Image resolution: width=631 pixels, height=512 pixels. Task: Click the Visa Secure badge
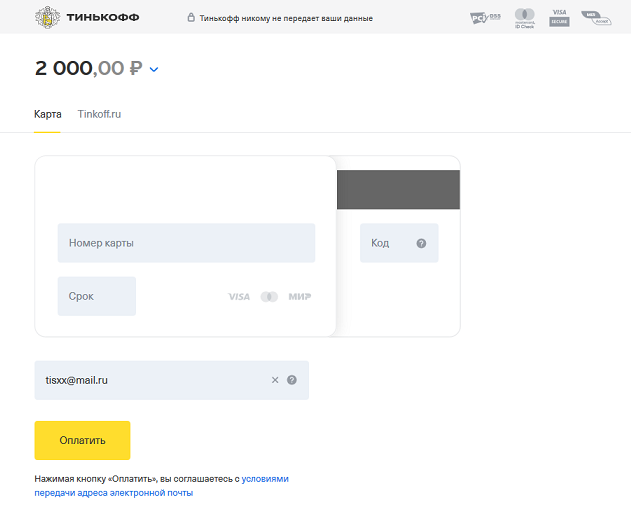click(x=559, y=18)
